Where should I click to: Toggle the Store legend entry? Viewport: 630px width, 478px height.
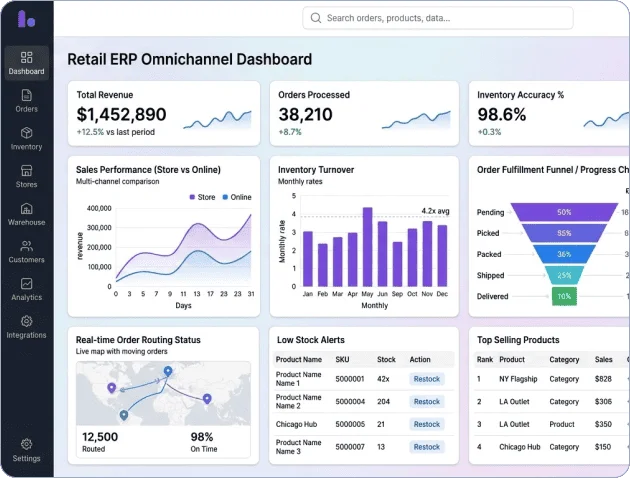[202, 197]
